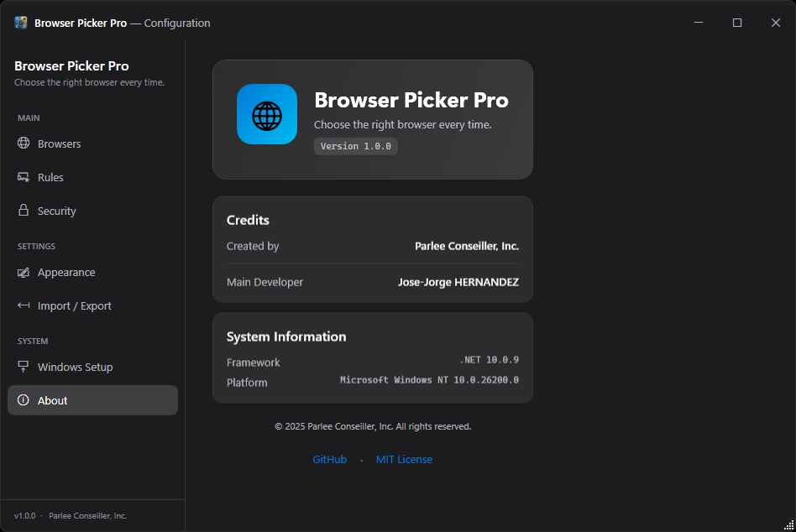This screenshot has width=796, height=532.
Task: Click the window title Browser Picker Pro — Configuration
Action: pyautogui.click(x=123, y=23)
